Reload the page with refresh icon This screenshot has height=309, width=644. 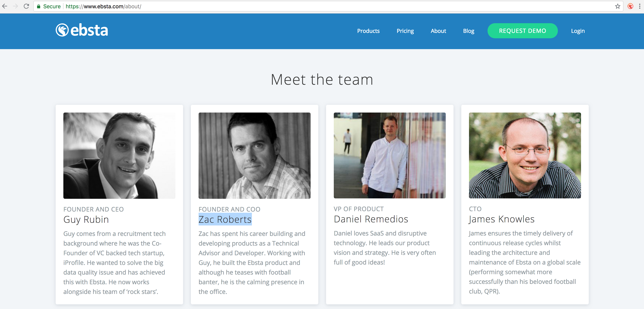pyautogui.click(x=26, y=6)
